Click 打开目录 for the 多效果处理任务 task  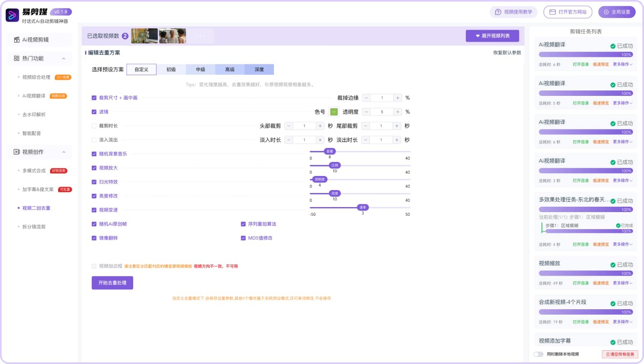581,244
